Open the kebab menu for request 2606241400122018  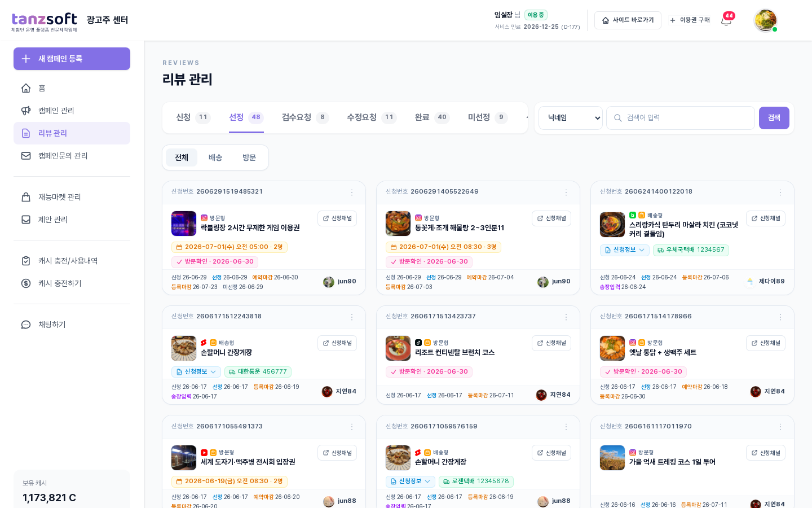click(x=780, y=192)
